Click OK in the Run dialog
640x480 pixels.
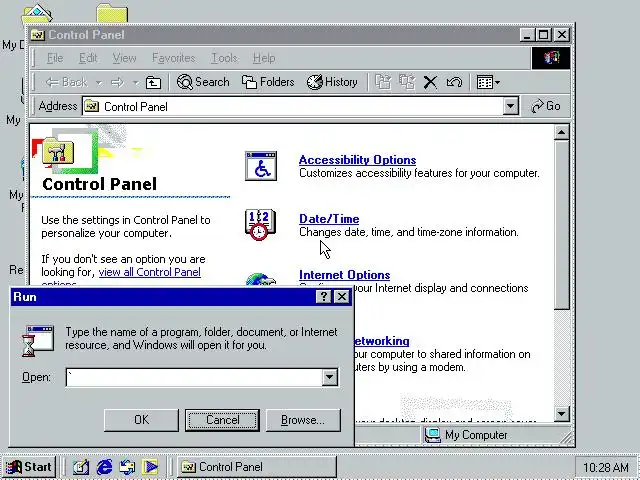click(x=141, y=420)
